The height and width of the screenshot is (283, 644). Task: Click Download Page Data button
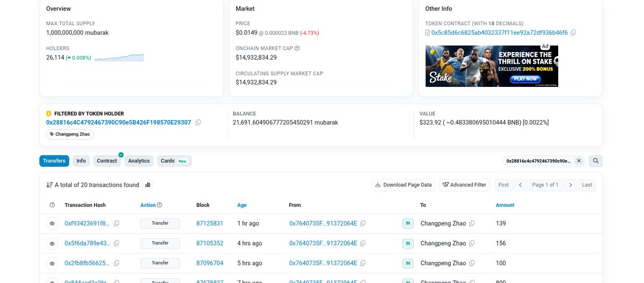point(404,185)
